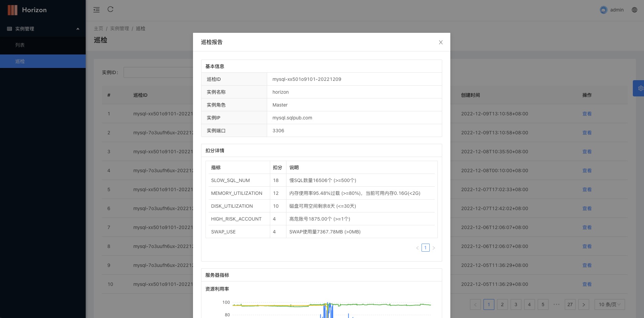Viewport: 644px width, 318px height.
Task: Focus the 实例ID search input
Action: pos(158,72)
